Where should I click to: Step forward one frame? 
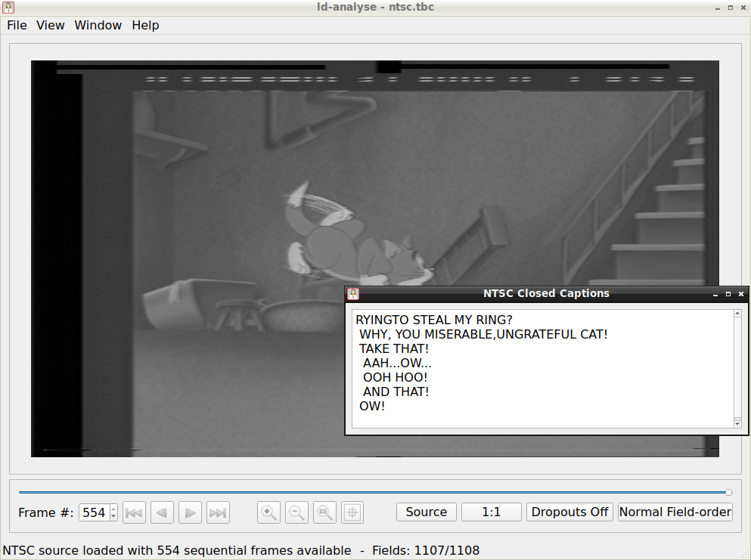pos(190,512)
